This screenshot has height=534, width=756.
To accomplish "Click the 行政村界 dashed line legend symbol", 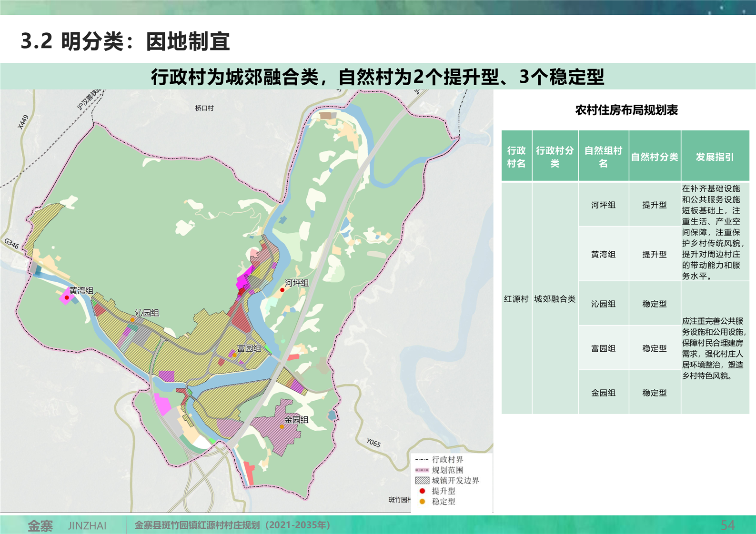I will (422, 460).
